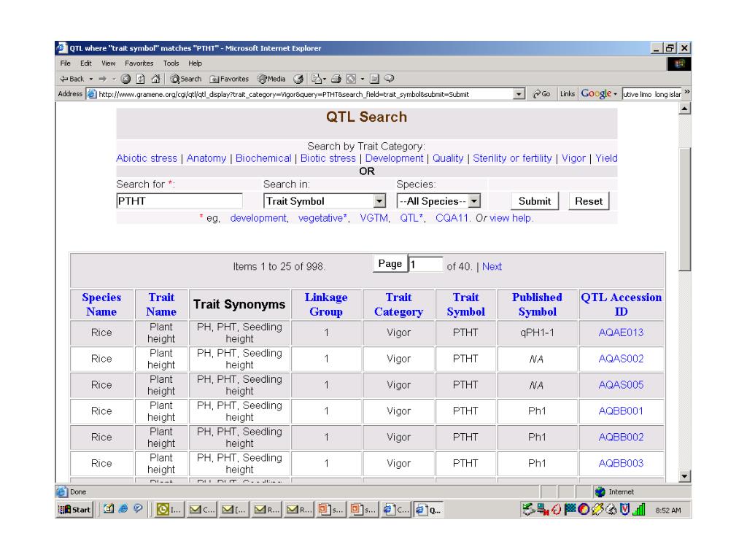Click the Discuss speech-bubble toolbar icon
747x560 pixels.
(x=390, y=79)
